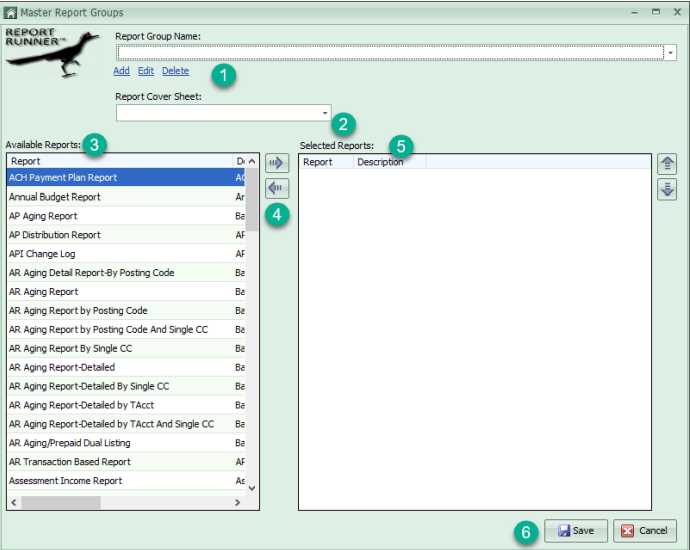Expand the Report Cover Sheet dropdown
Image resolution: width=690 pixels, height=550 pixels.
point(325,113)
